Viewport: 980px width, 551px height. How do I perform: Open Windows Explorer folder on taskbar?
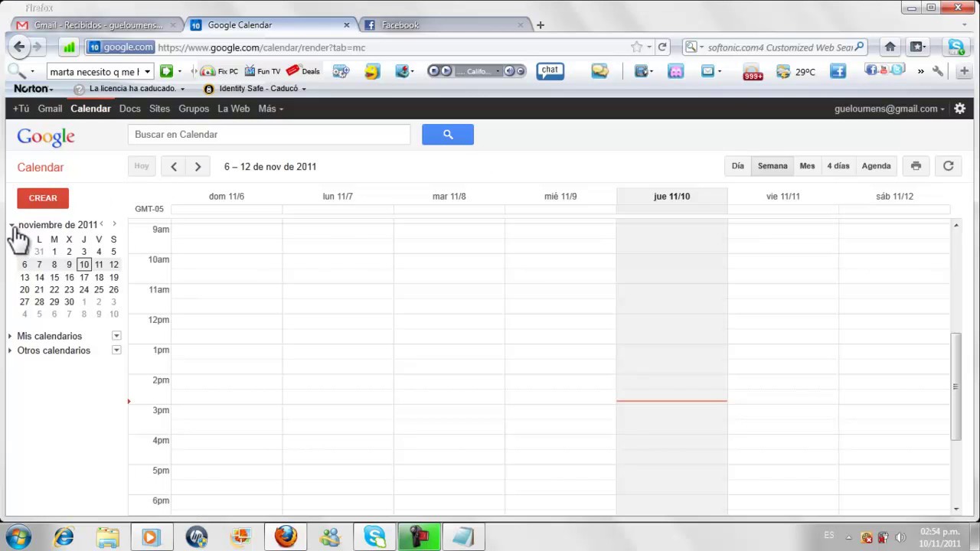tap(108, 537)
